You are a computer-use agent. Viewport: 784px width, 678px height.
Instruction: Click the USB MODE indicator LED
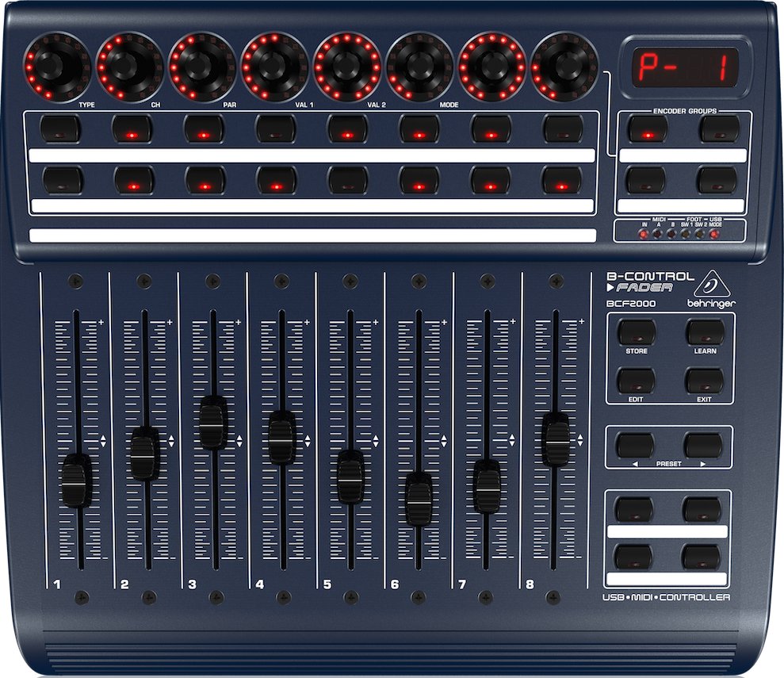pos(714,235)
